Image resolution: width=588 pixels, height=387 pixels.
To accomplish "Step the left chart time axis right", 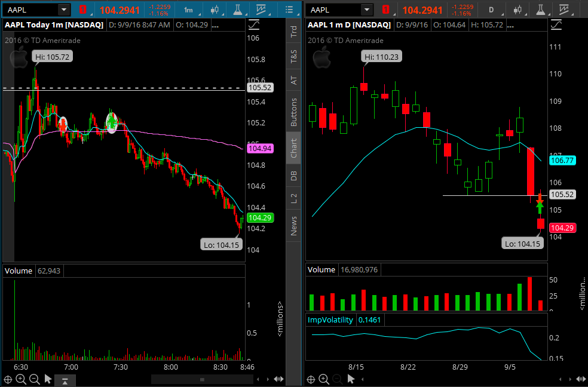I will (268, 379).
